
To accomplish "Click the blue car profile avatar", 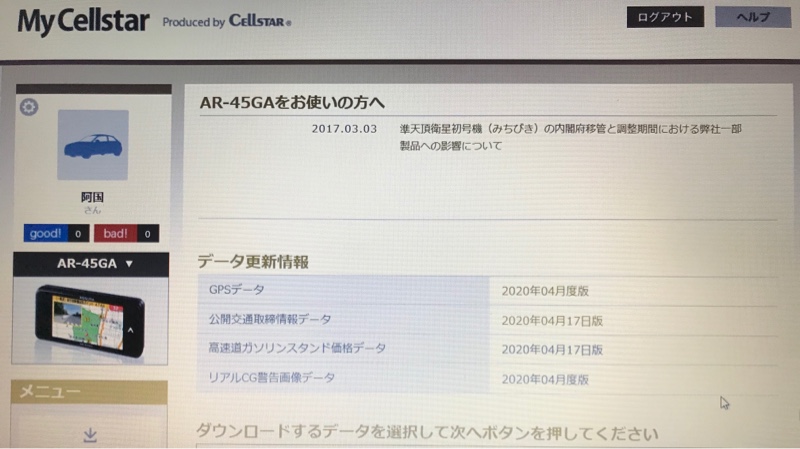I will 93,145.
